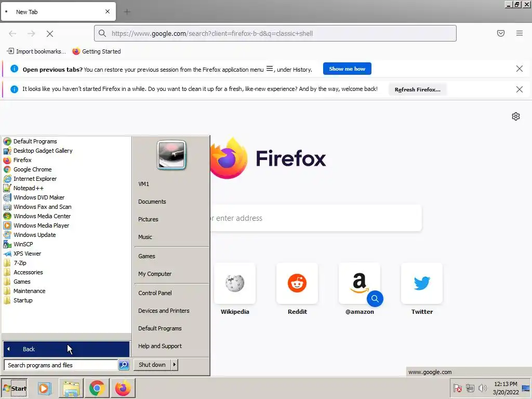Open the Getting Started bookmark
Screen dimensions: 532x399
coord(97,51)
